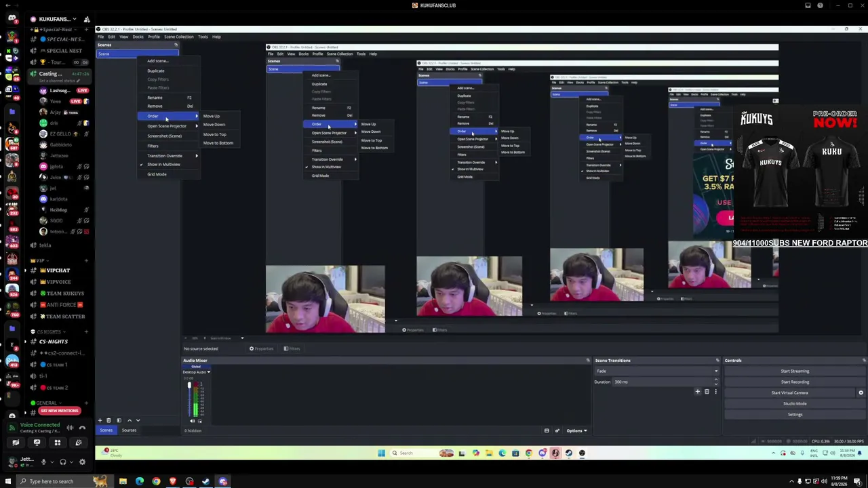The width and height of the screenshot is (868, 488).
Task: Open the Discord inbox icon in title bar
Action: (808, 5)
